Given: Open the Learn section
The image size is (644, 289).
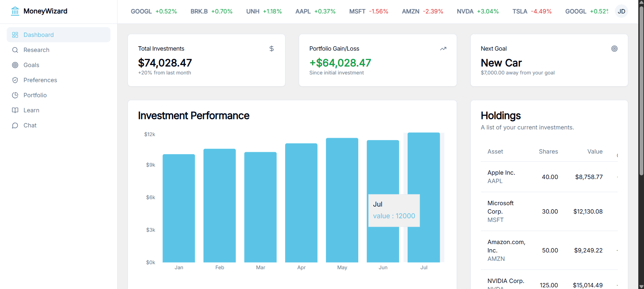Looking at the screenshot, I should pyautogui.click(x=58, y=110).
